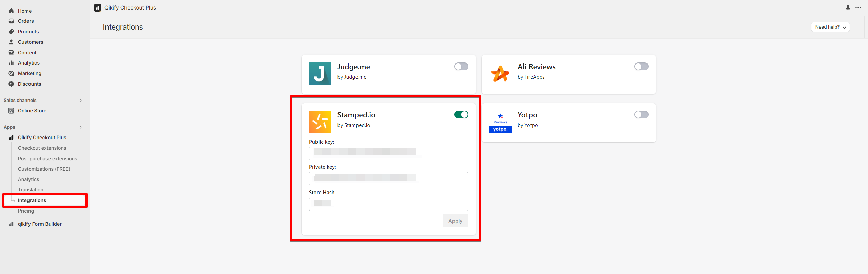Viewport: 868px width, 274px height.
Task: Click the Qikify Checkout Plus sidebar app icon
Action: [x=11, y=138]
